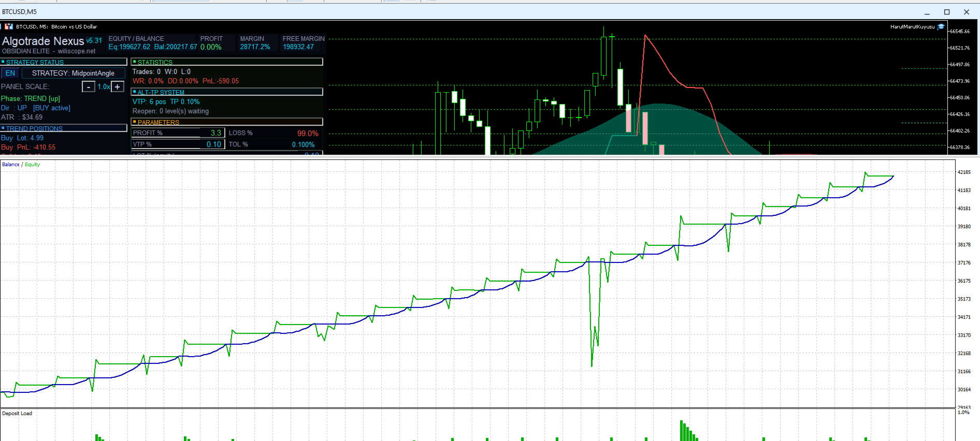The image size is (980, 441).
Task: Click the chart icon beside BTCUSD, M5 title
Action: point(9,26)
